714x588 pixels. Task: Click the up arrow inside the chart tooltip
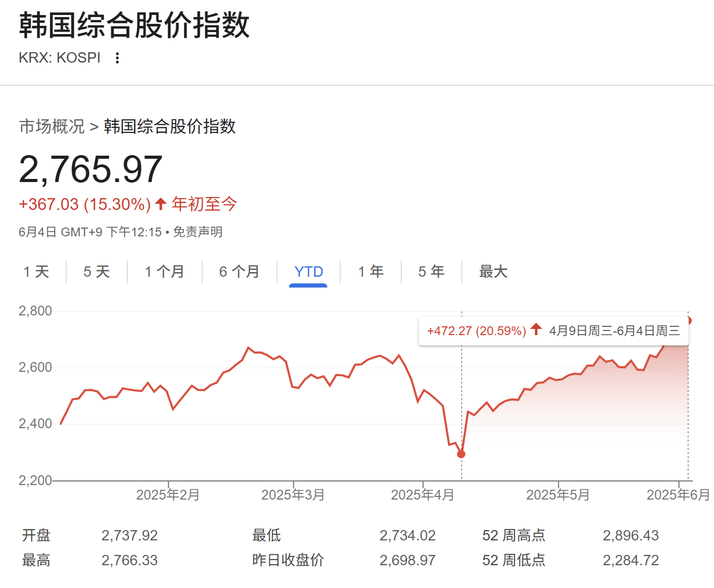point(536,329)
